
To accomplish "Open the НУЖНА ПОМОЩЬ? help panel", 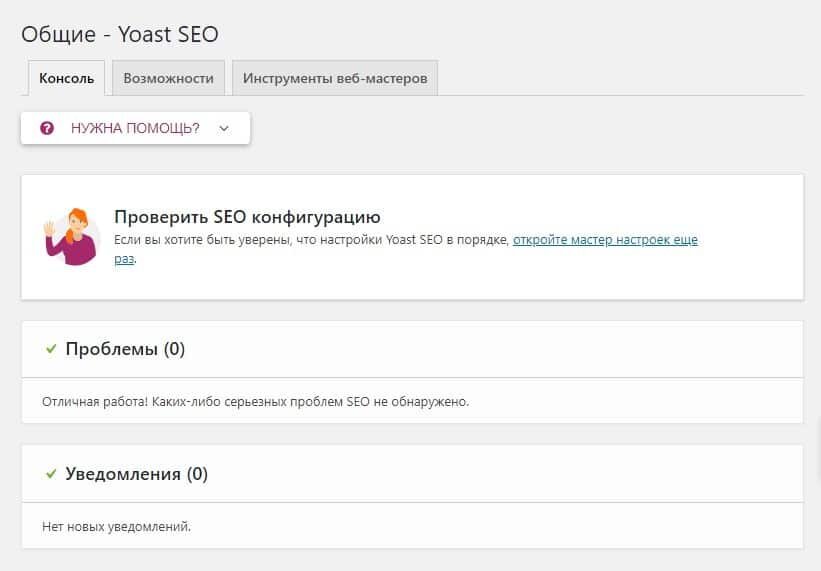I will [x=135, y=128].
